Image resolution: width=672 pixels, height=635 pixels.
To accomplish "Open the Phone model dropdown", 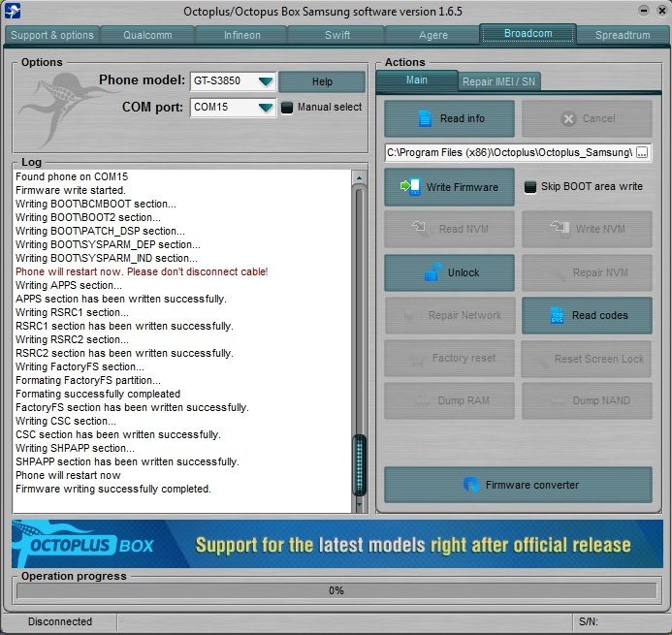I will (265, 81).
